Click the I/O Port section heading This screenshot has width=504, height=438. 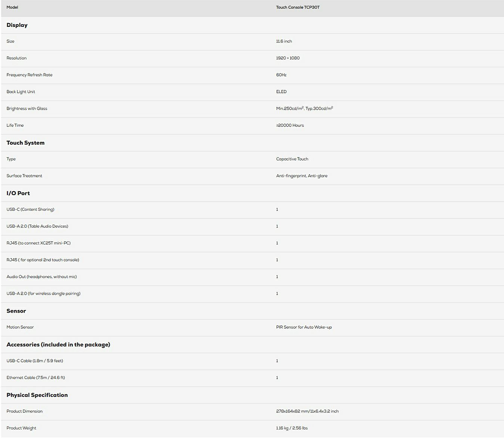tap(18, 193)
